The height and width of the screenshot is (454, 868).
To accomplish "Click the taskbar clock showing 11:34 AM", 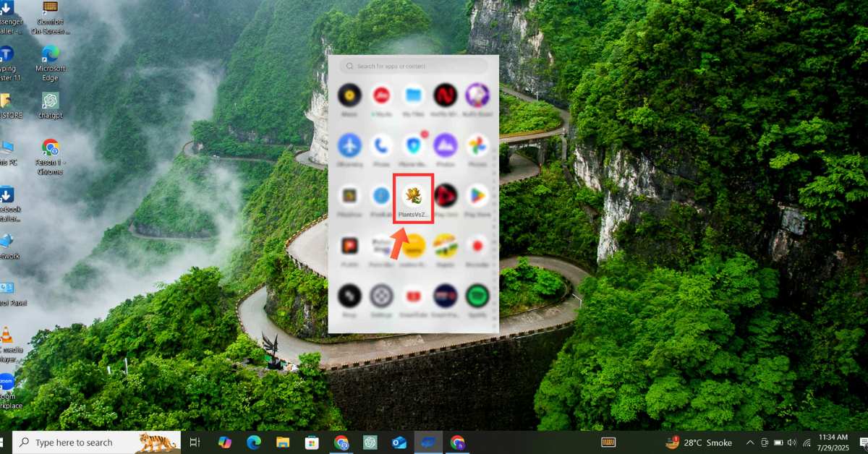I will 833,442.
